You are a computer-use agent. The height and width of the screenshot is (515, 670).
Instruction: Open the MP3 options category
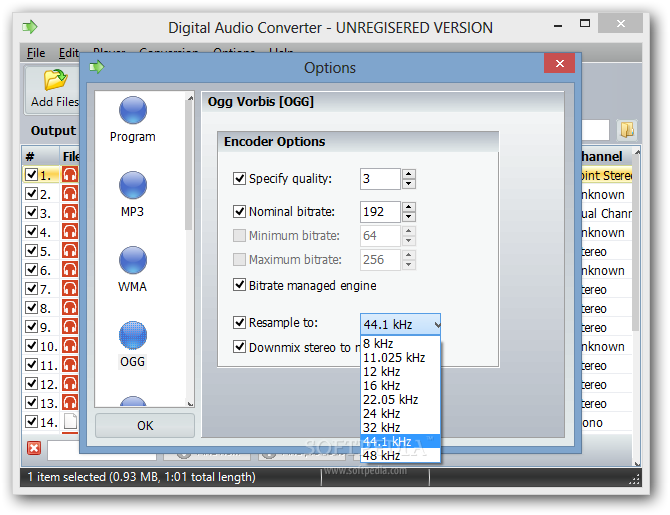(132, 194)
